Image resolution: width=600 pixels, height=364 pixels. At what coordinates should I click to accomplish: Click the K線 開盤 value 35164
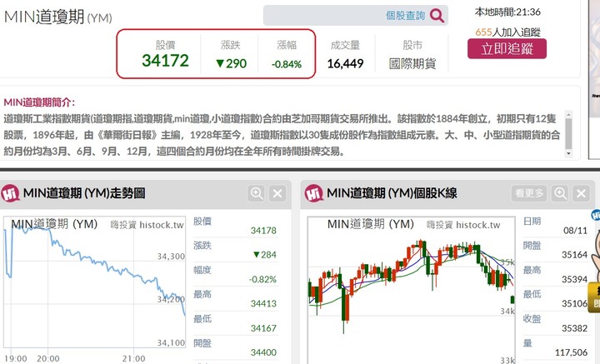tap(574, 255)
